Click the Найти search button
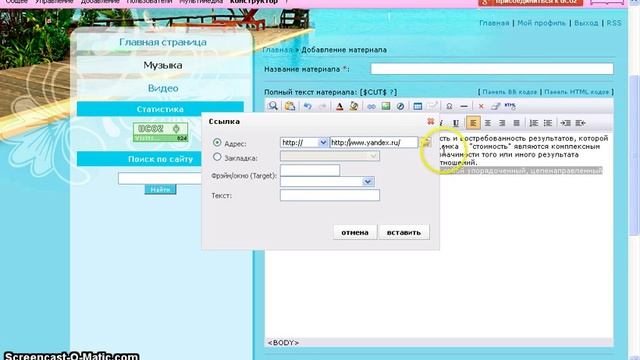This screenshot has height=360, width=640. [160, 189]
